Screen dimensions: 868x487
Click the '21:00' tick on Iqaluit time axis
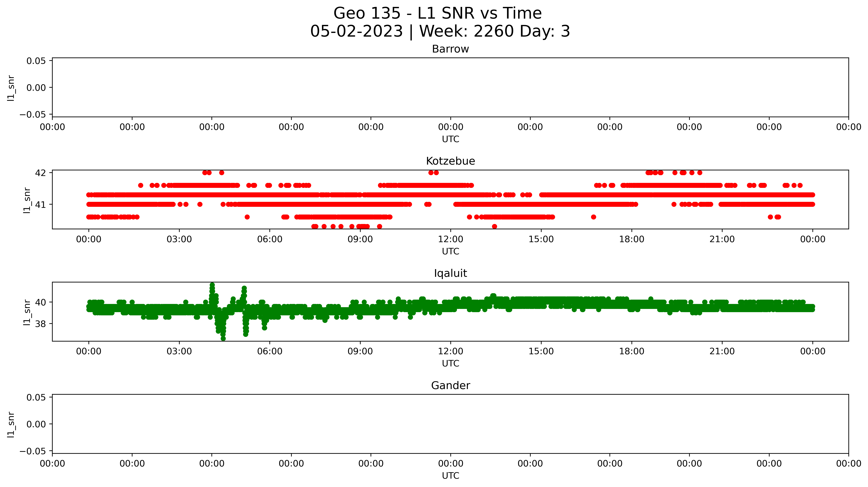click(722, 351)
